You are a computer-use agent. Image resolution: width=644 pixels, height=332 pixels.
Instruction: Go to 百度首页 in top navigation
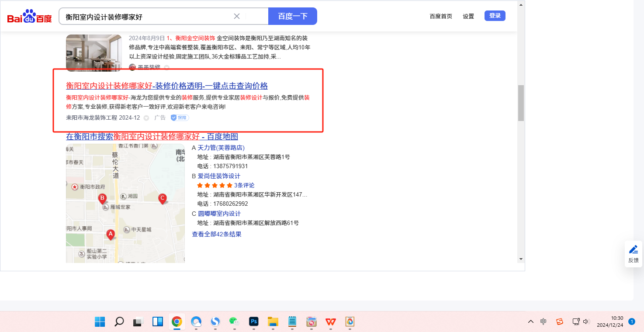coord(441,17)
